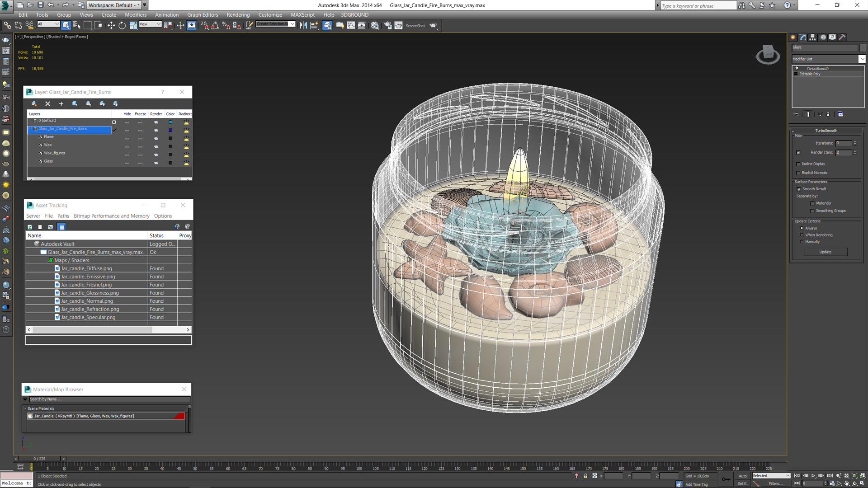The width and height of the screenshot is (868, 488).
Task: Open the Material Editor from toolbar
Action: click(374, 25)
